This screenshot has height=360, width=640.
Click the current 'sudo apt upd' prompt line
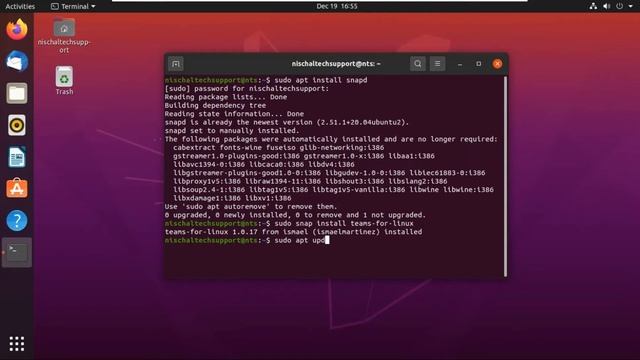247,240
